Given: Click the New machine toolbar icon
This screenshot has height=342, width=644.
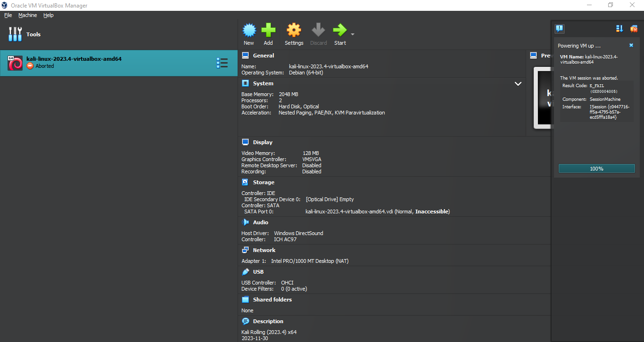Looking at the screenshot, I should 249,31.
